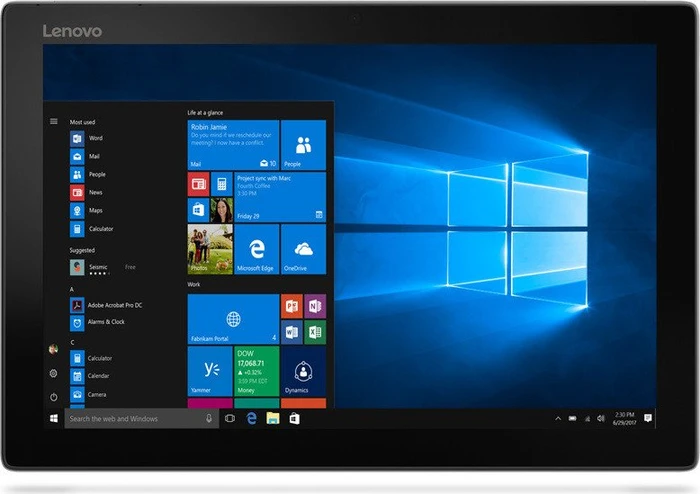Click the letter C section header

pos(72,342)
